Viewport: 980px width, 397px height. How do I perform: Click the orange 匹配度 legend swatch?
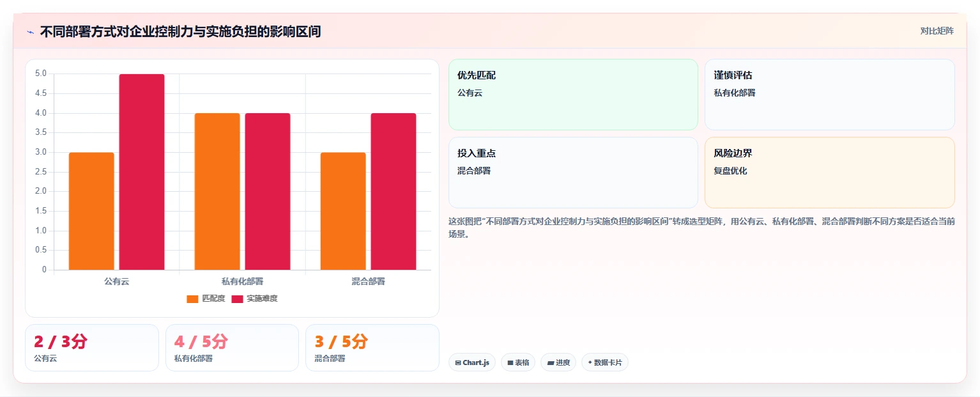192,299
